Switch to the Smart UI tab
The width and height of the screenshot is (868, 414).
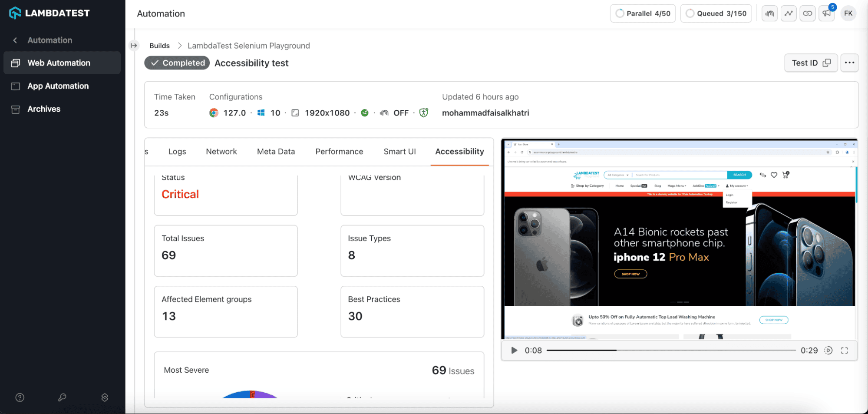(399, 152)
